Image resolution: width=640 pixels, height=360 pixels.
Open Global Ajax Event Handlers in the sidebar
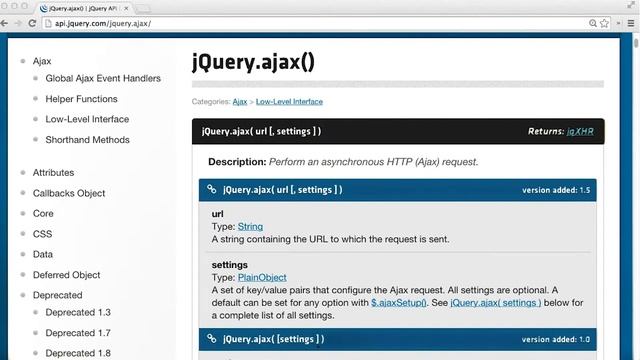(x=103, y=78)
